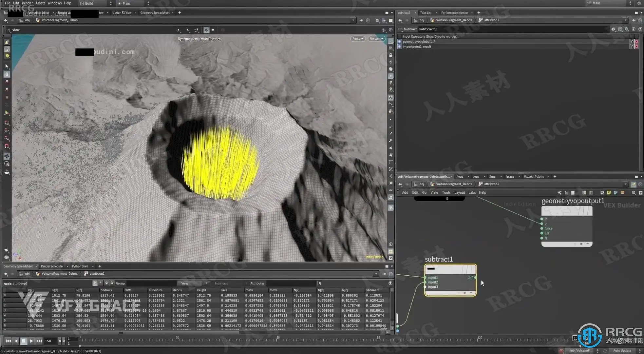Click the parameter pane search icon

[x=627, y=29]
